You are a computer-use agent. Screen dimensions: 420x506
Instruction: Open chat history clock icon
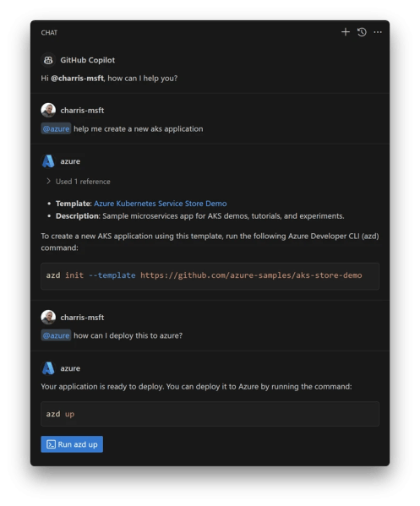coord(362,32)
